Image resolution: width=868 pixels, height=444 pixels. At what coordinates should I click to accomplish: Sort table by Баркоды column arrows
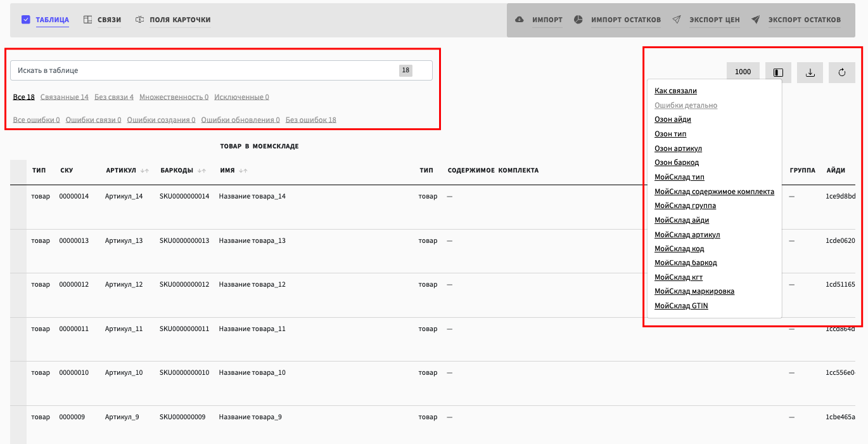[202, 171]
